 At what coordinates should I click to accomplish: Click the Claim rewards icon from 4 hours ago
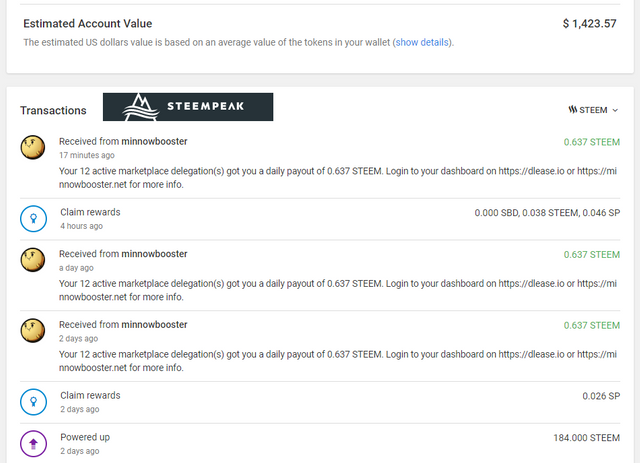coord(33,218)
